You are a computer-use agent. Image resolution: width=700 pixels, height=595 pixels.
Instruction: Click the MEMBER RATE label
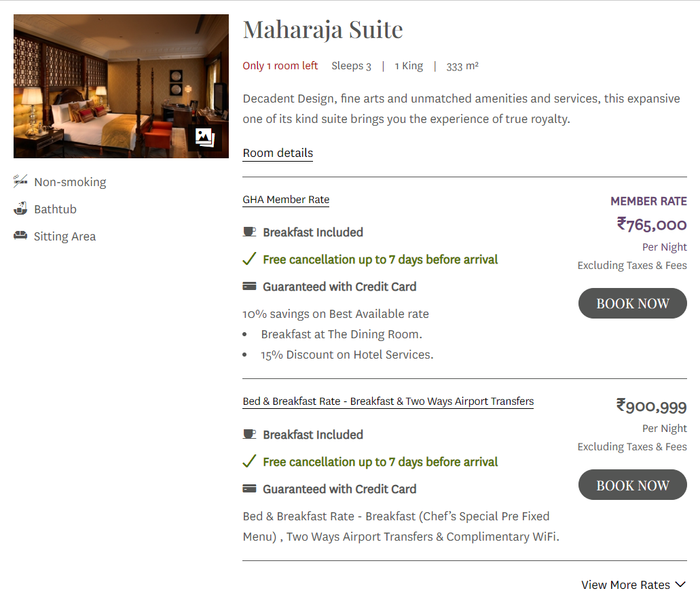[648, 202]
